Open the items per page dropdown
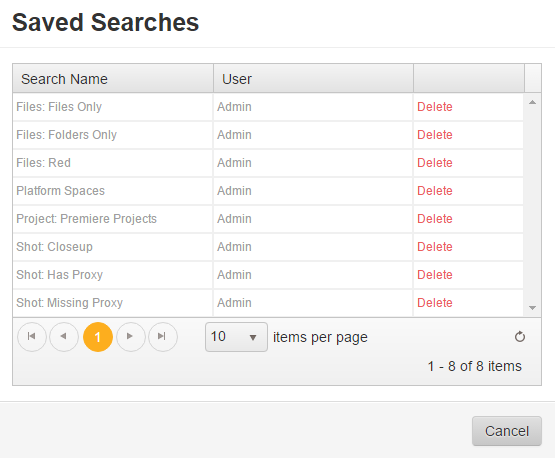 click(x=236, y=337)
